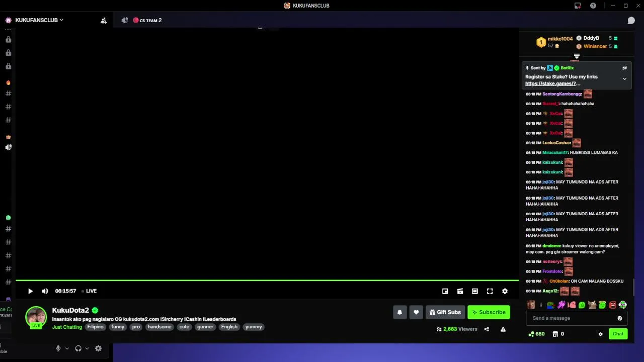Jump to the LIVE indicator
Screen dimensions: 644x362
[89, 291]
